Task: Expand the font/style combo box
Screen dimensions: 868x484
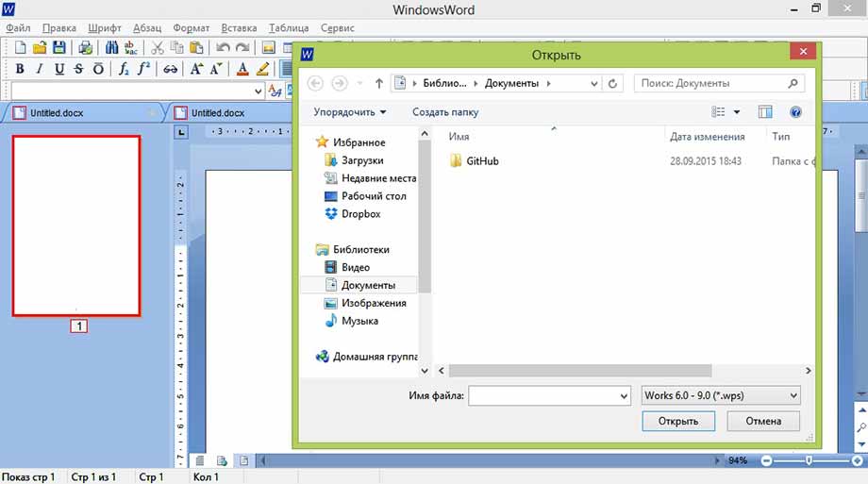Action: 258,91
